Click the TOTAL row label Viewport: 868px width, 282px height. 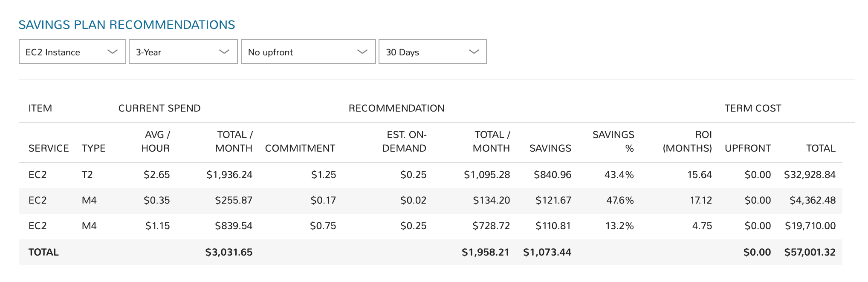point(43,252)
